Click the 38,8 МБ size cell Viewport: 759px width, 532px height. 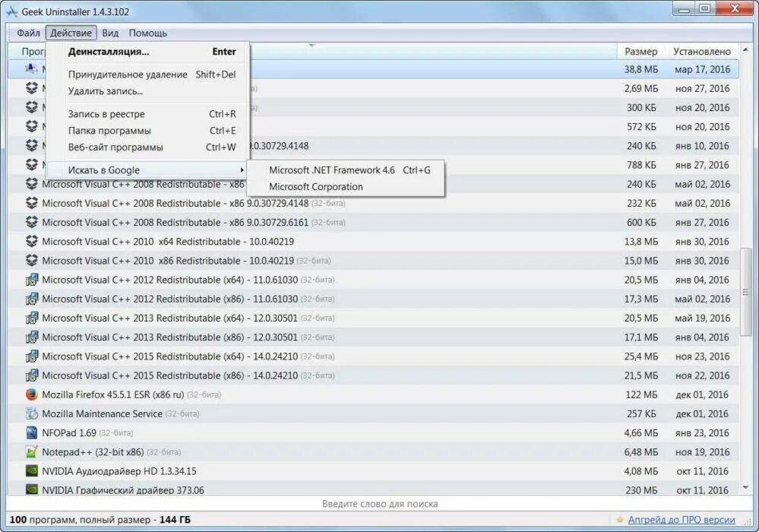tap(641, 69)
